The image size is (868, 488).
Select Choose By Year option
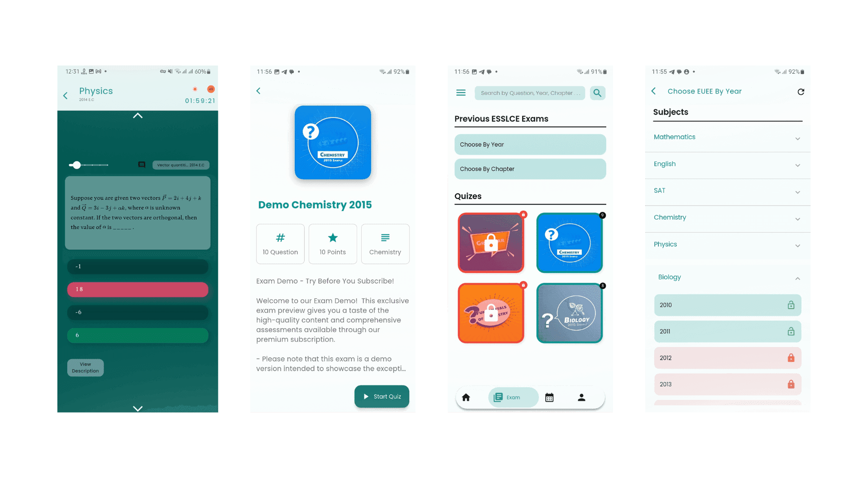[529, 144]
